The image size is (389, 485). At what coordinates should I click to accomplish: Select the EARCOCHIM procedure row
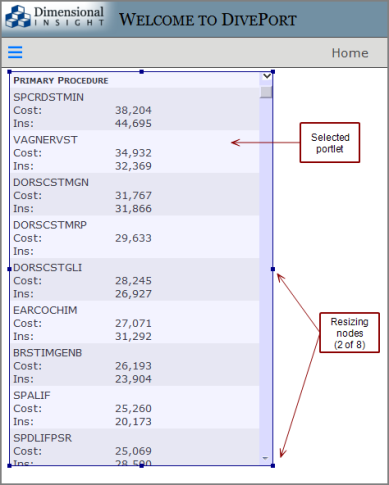(135, 322)
